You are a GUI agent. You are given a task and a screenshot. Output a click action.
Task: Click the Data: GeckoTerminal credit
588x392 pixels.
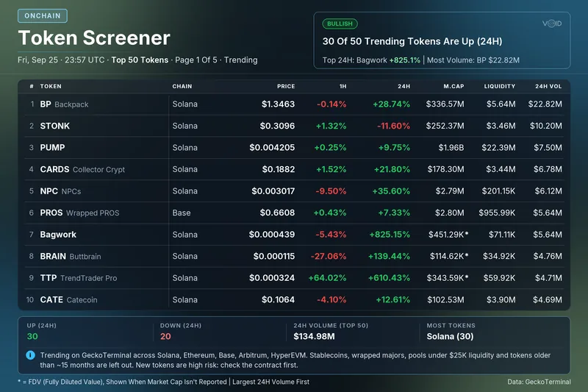539,382
